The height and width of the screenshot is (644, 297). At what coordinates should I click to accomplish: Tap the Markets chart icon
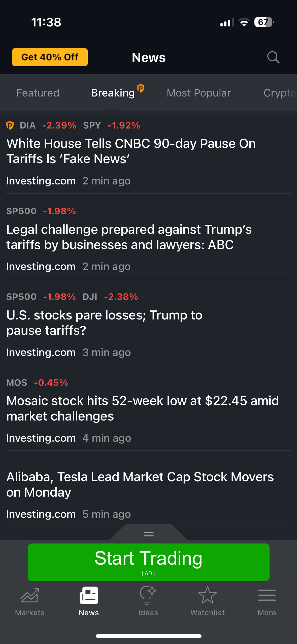coord(30,595)
